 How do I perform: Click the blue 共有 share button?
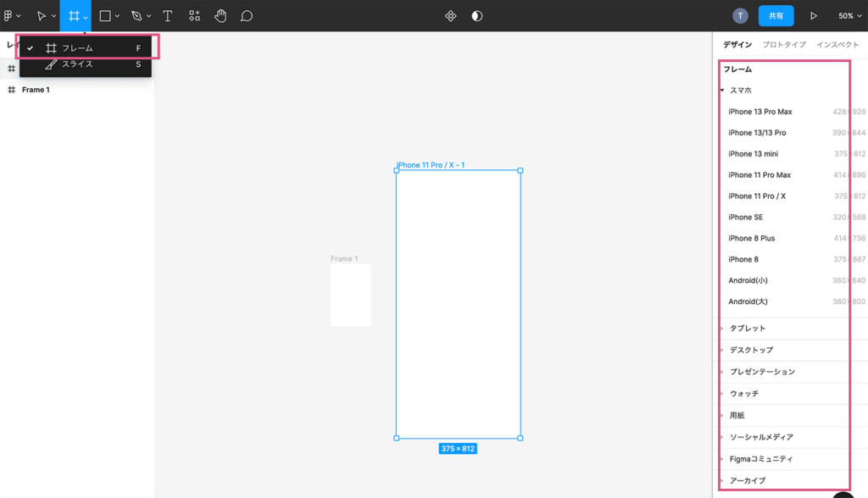[776, 16]
